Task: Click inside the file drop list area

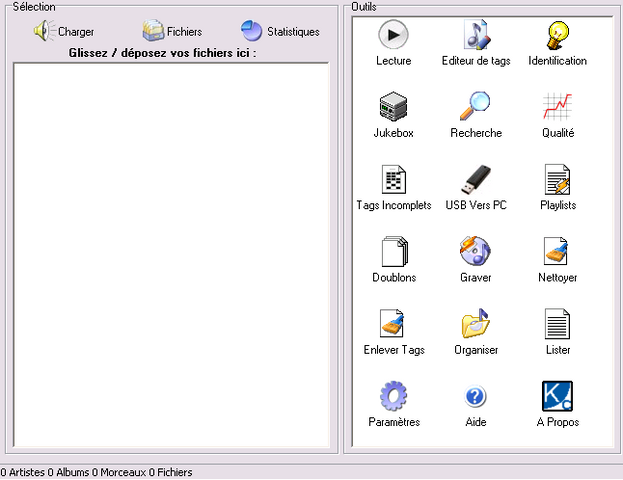Action: (171, 255)
